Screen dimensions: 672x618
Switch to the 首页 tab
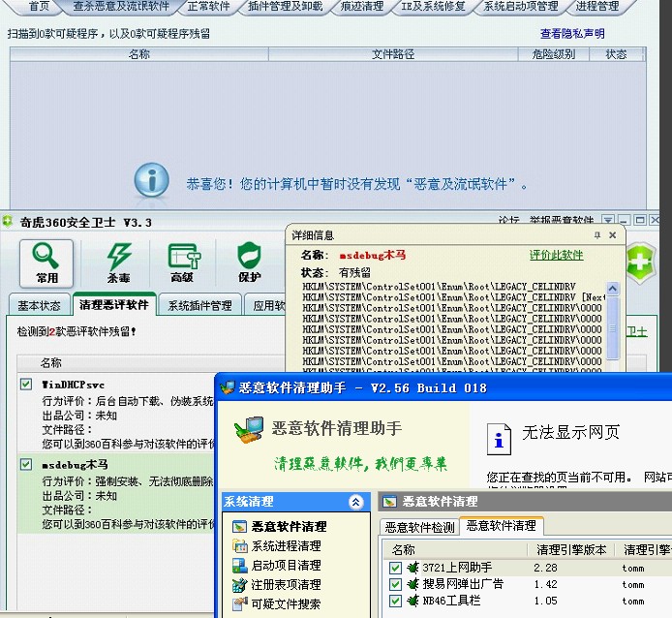tap(39, 7)
